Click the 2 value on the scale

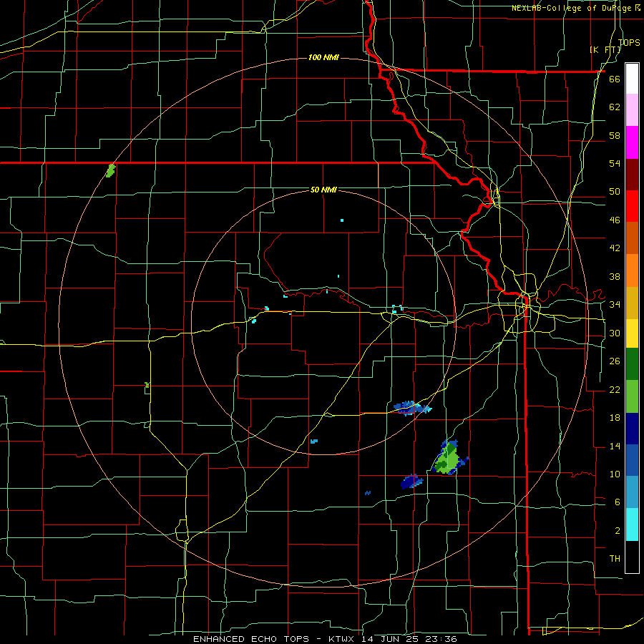pyautogui.click(x=617, y=531)
